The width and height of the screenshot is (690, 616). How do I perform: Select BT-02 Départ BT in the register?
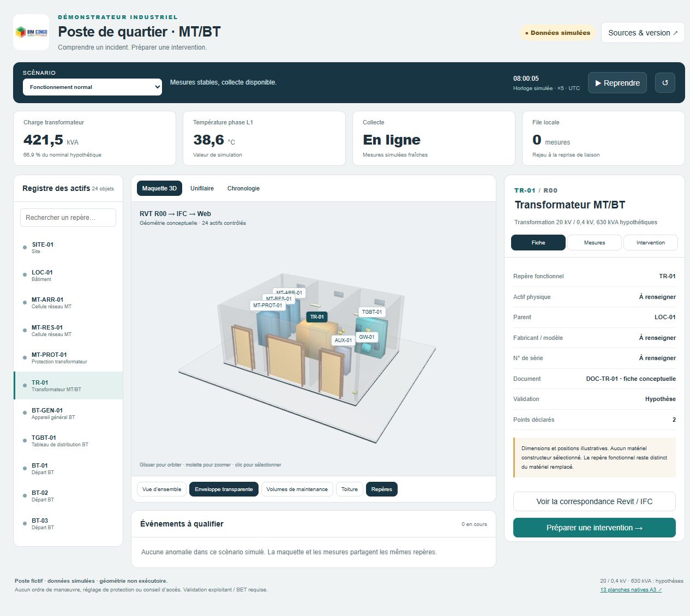68,496
